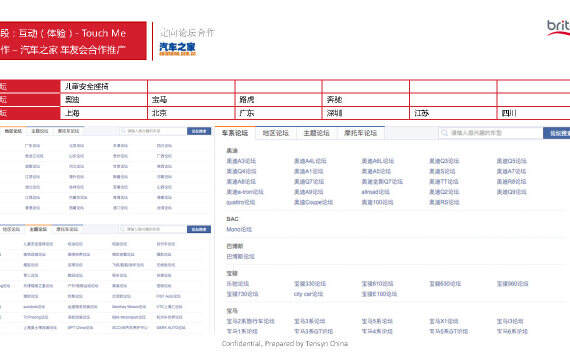Open the 宝马3系论坛 link
This screenshot has width=570, height=360.
[x=309, y=321]
